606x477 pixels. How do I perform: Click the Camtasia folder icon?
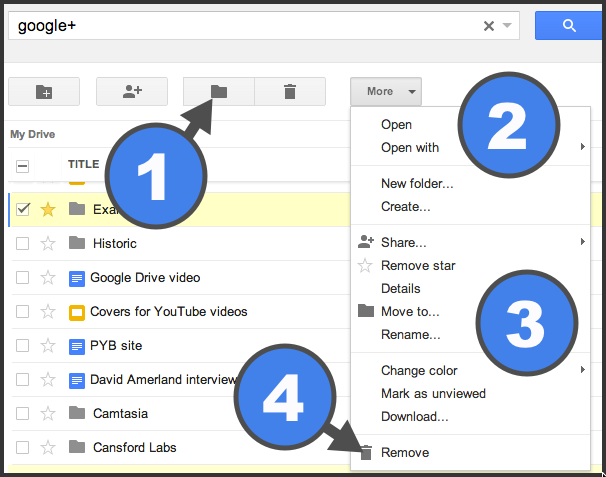pos(77,413)
